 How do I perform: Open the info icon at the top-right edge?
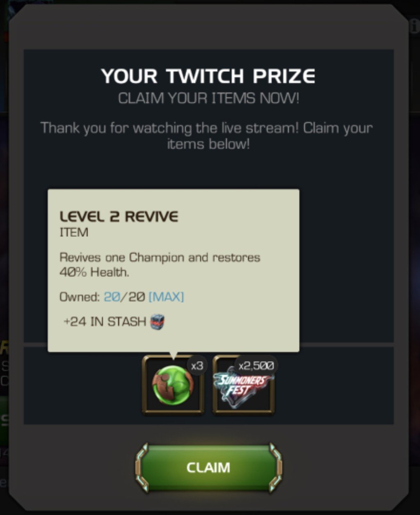pos(414,26)
